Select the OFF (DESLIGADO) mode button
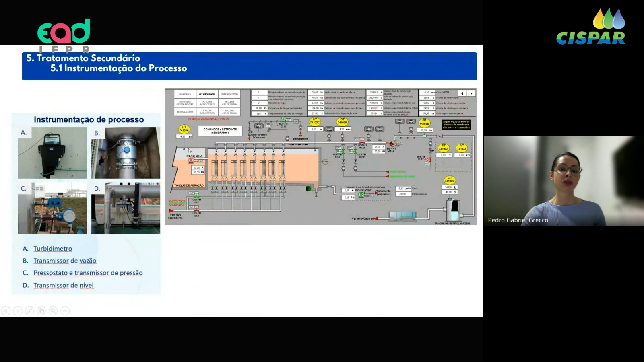The width and height of the screenshot is (644, 362). tap(207, 94)
